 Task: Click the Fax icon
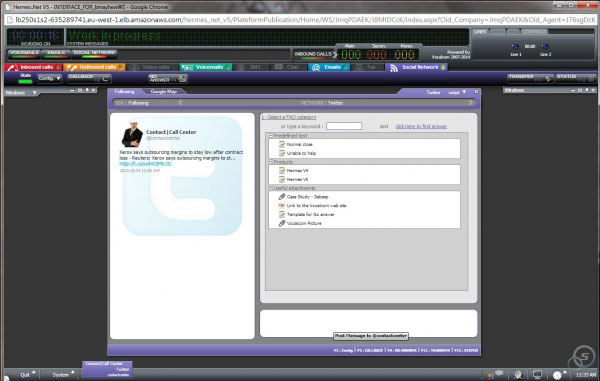click(359, 68)
